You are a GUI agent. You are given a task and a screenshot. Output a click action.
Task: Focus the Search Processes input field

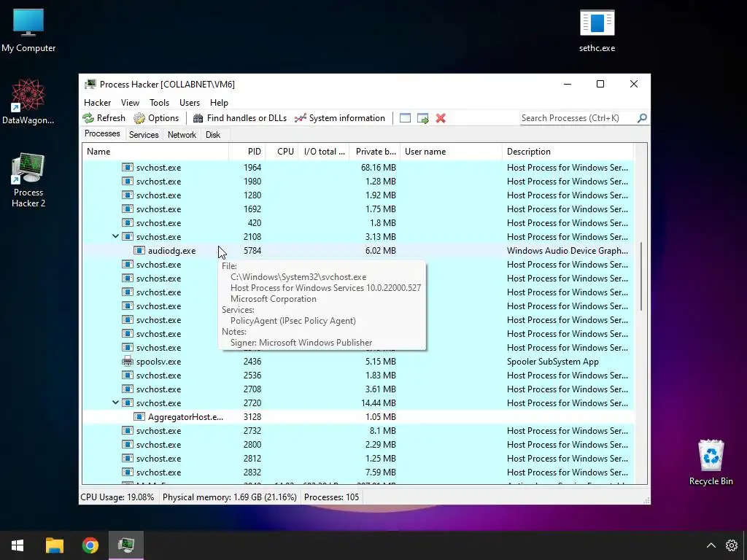click(578, 118)
